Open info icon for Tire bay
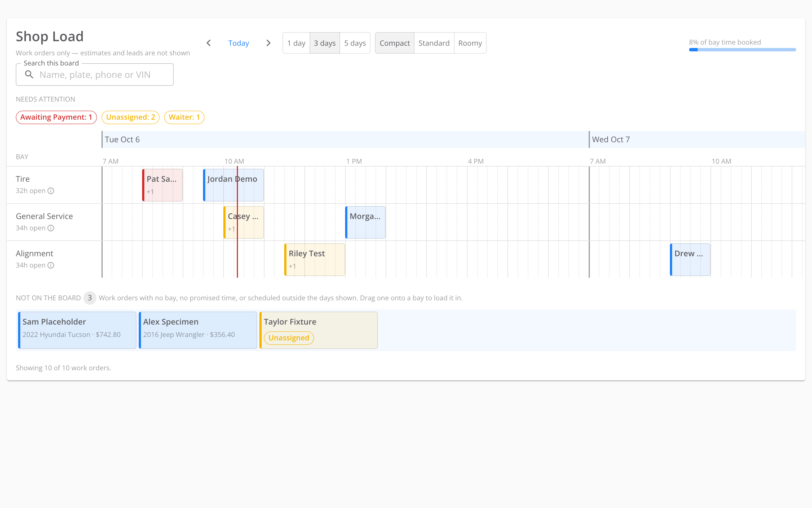The image size is (812, 508). tap(51, 191)
